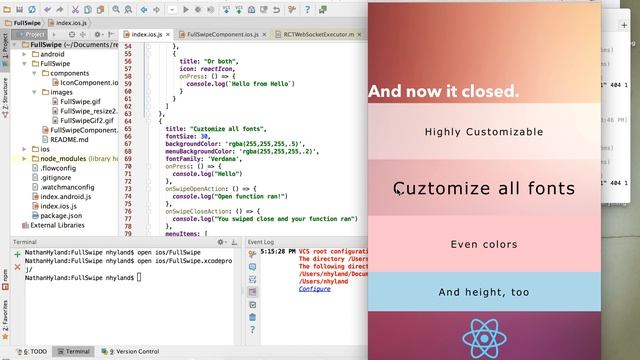Viewport: 640px width, 360px height.
Task: Open the 1: Project side tool tab
Action: [5, 49]
